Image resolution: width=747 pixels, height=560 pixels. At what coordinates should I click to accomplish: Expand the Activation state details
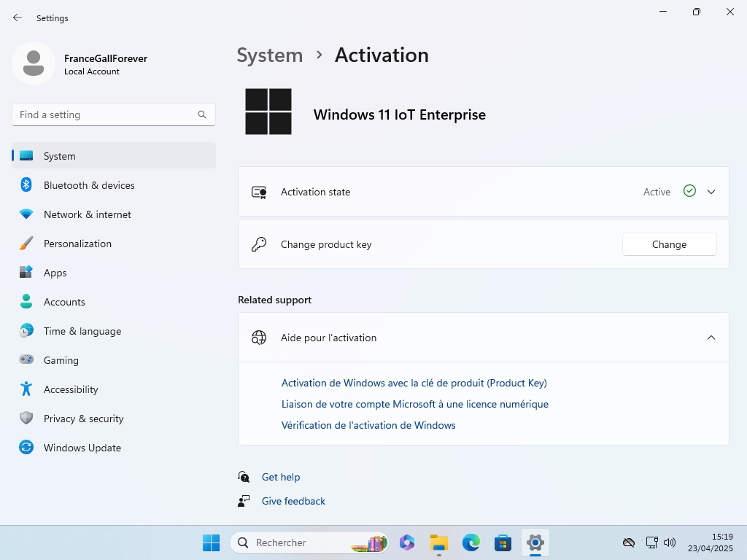pos(711,192)
